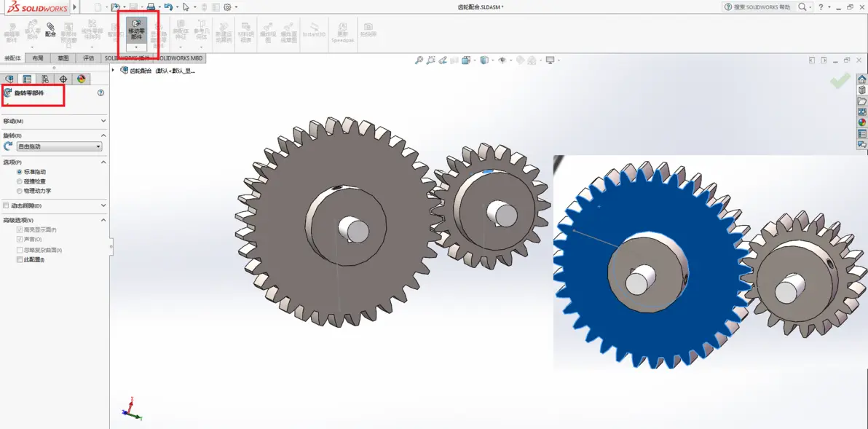Screen dimensions: 868x429
Task: Click the 参考几何体 (Reference Geometry) tool
Action: [202, 31]
